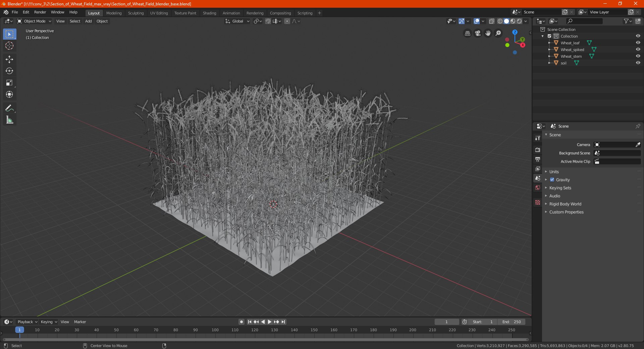Select the Measure tool
The image size is (644, 349).
pyautogui.click(x=9, y=120)
